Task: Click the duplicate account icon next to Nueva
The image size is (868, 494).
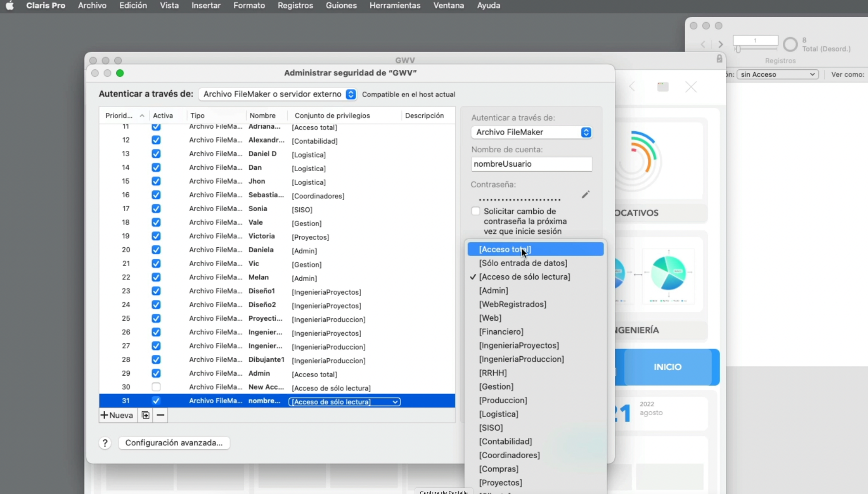Action: click(x=145, y=415)
